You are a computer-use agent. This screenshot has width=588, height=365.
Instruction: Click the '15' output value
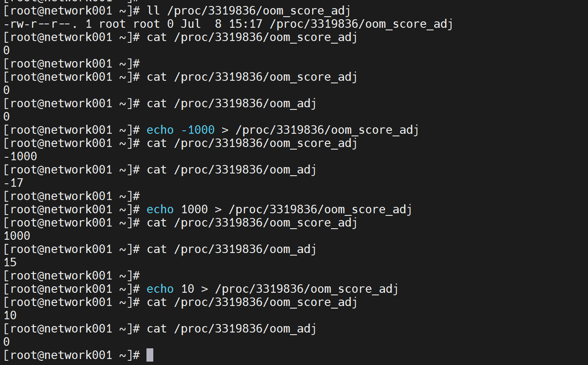point(10,262)
